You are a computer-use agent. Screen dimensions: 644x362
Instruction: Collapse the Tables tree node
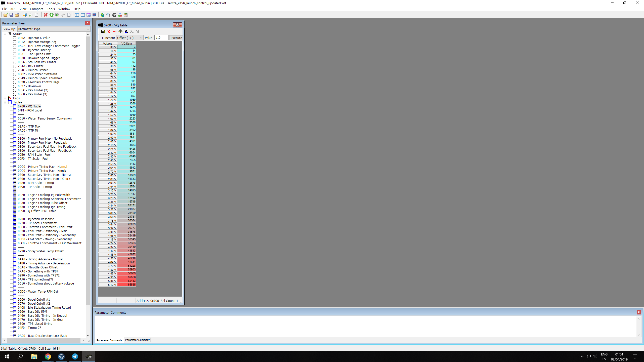(5, 102)
